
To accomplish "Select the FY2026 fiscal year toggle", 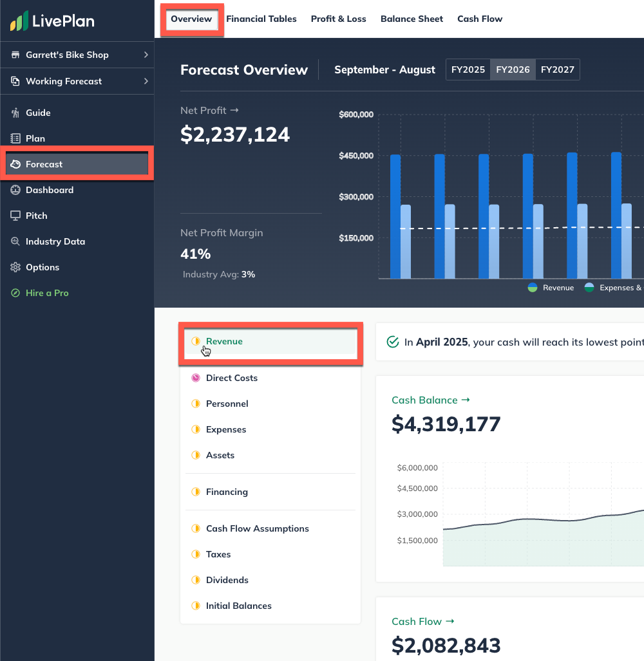I will tap(513, 70).
